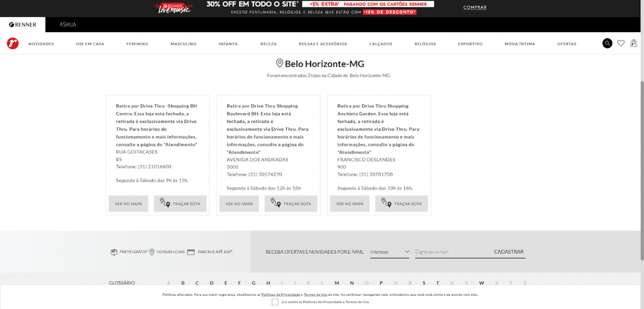This screenshot has width=644, height=309.
Task: Click the page vertical scrollbar
Action: 642,170
